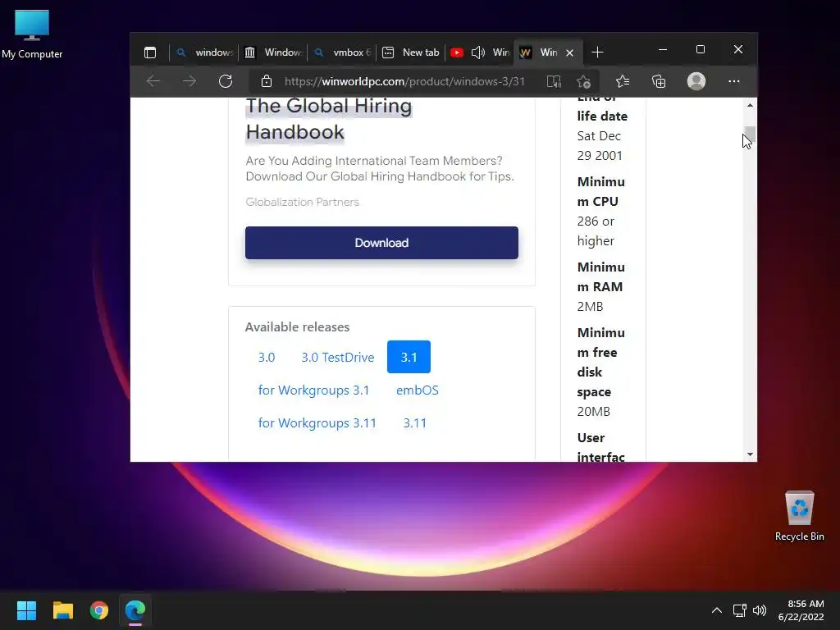Click the Available releases heading
The height and width of the screenshot is (630, 840).
(297, 326)
